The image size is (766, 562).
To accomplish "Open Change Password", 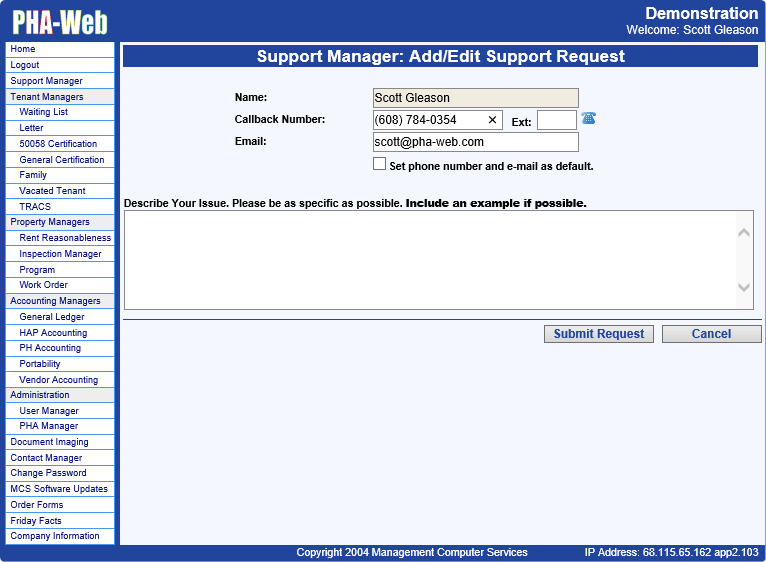I will click(x=60, y=473).
